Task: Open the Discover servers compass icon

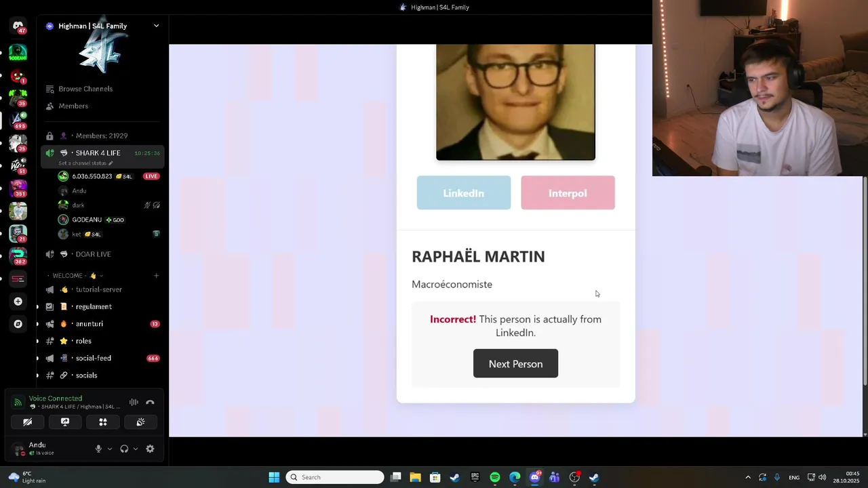Action: (x=18, y=324)
